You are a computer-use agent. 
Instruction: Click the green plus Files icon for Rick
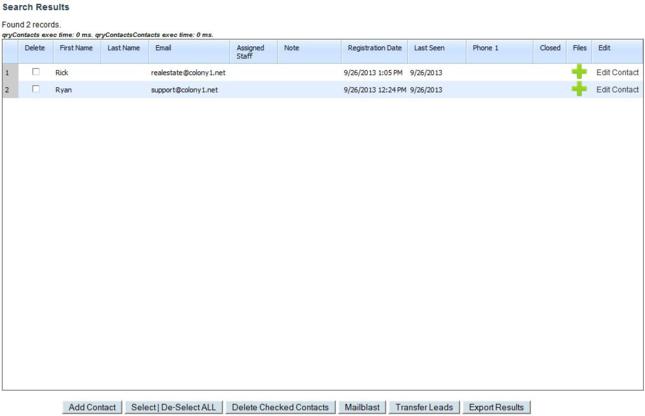pyautogui.click(x=579, y=72)
